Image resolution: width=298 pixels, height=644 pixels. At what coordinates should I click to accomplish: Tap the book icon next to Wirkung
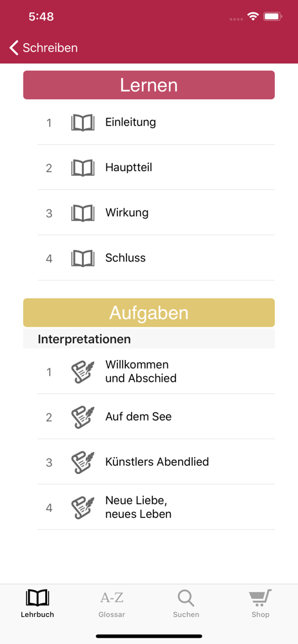point(83,213)
